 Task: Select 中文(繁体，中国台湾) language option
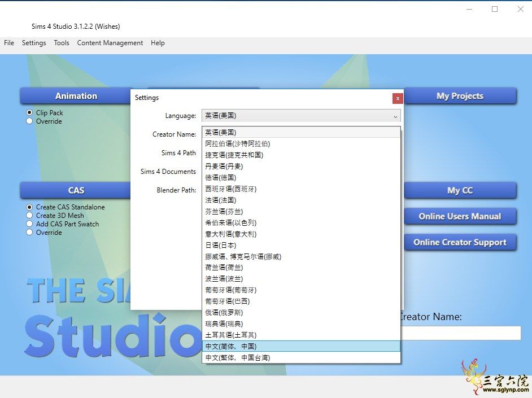point(301,357)
